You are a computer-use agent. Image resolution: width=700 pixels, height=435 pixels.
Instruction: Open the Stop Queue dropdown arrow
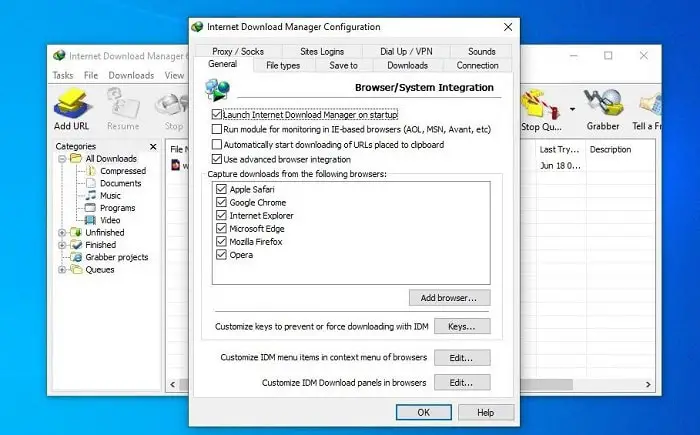click(x=572, y=109)
